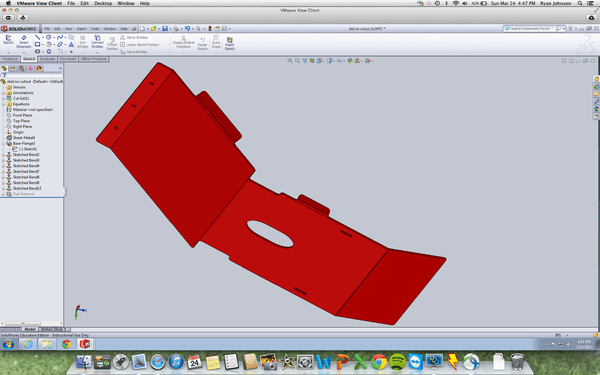Expand the Annotations tree folder
600x375 pixels.
[3, 93]
